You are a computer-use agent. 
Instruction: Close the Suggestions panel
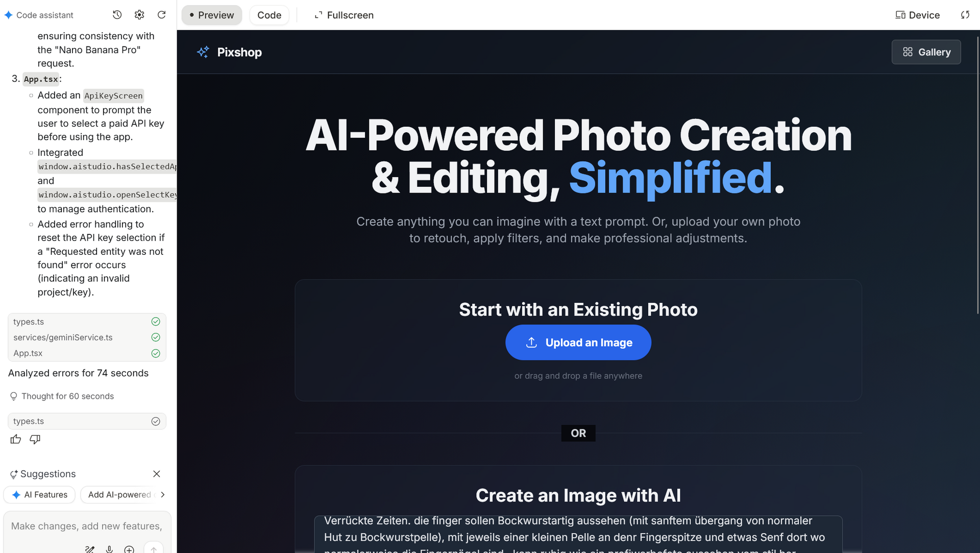[x=157, y=474]
